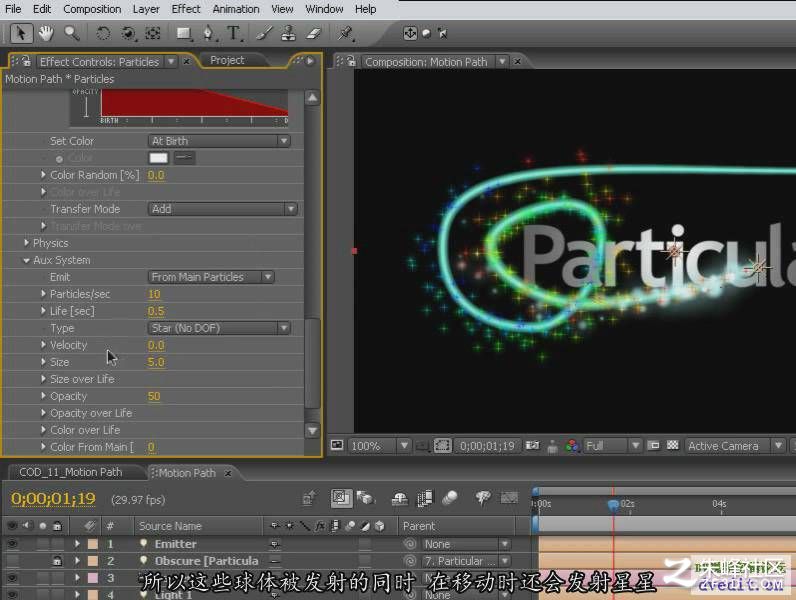The width and height of the screenshot is (796, 600).
Task: Open the Animation menu
Action: [x=236, y=9]
